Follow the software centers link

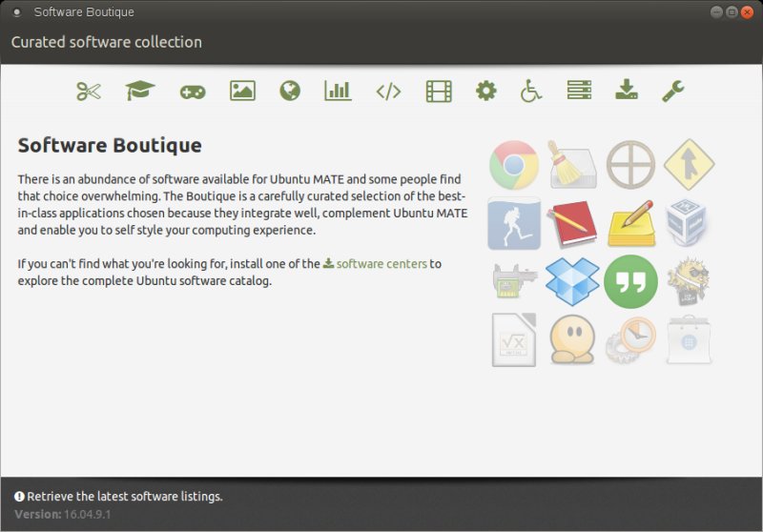coord(381,264)
